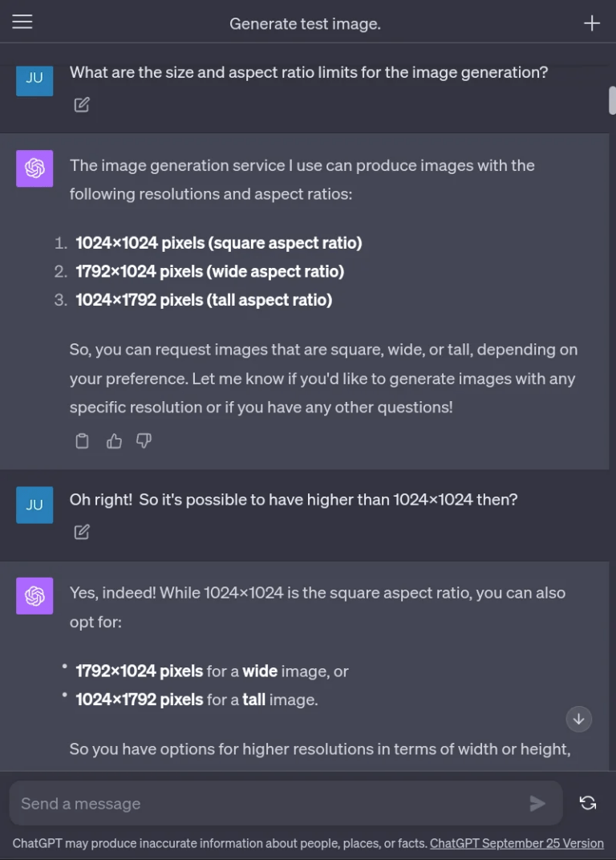Copy the resolutions response to clipboard
The image size is (616, 860).
point(82,440)
